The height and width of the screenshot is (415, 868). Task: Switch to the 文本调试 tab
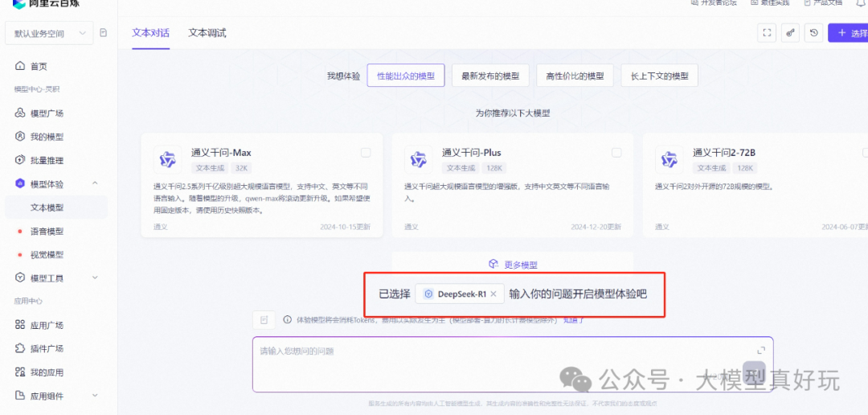click(207, 33)
